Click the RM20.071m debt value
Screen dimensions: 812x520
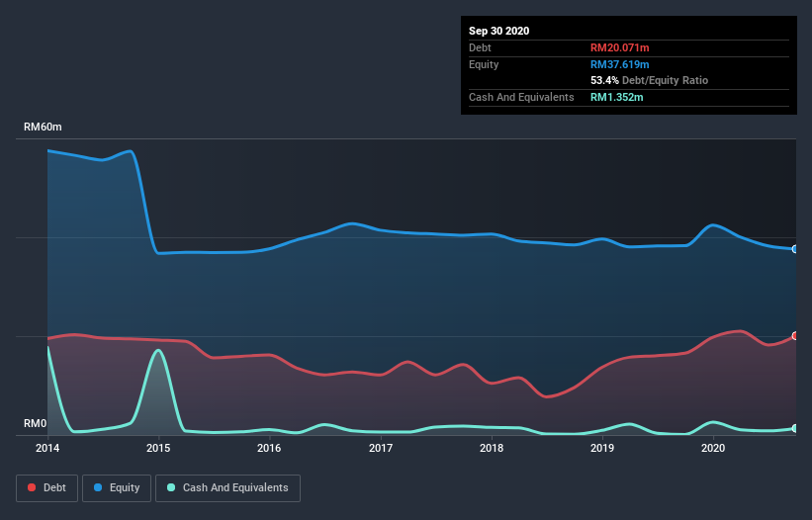coord(619,47)
